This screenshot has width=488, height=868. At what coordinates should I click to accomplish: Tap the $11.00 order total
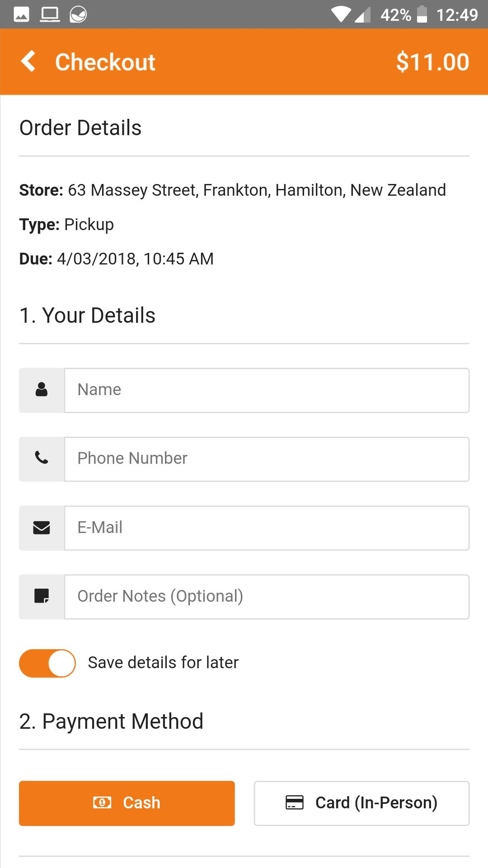(x=432, y=62)
